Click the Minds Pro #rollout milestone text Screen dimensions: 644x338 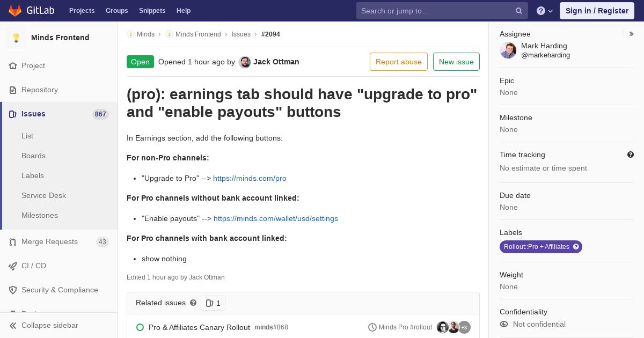coord(406,327)
